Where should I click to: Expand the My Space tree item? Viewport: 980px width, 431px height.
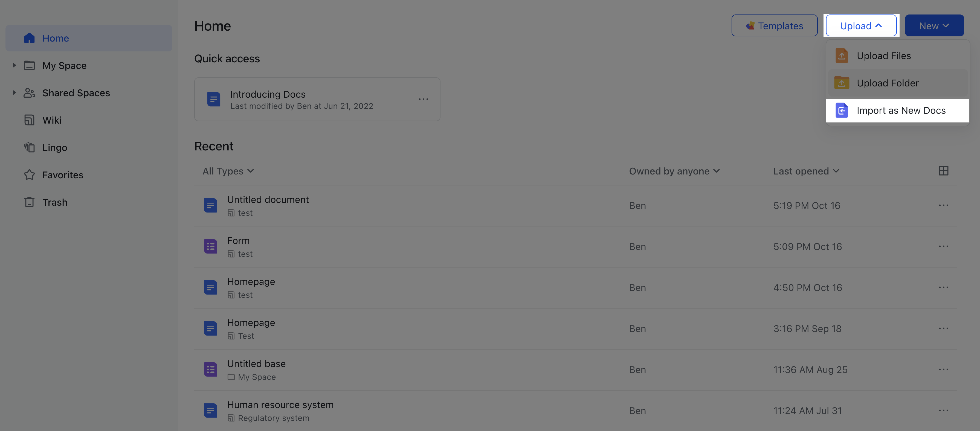point(14,65)
